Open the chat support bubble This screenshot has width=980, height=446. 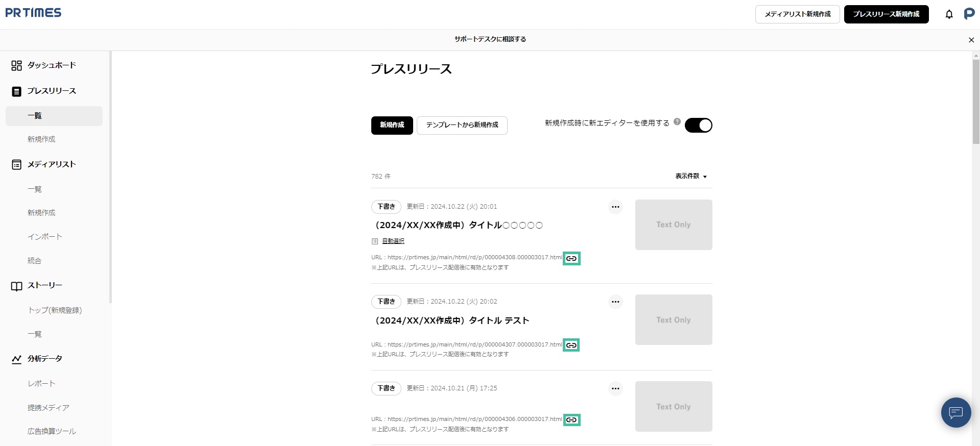955,412
